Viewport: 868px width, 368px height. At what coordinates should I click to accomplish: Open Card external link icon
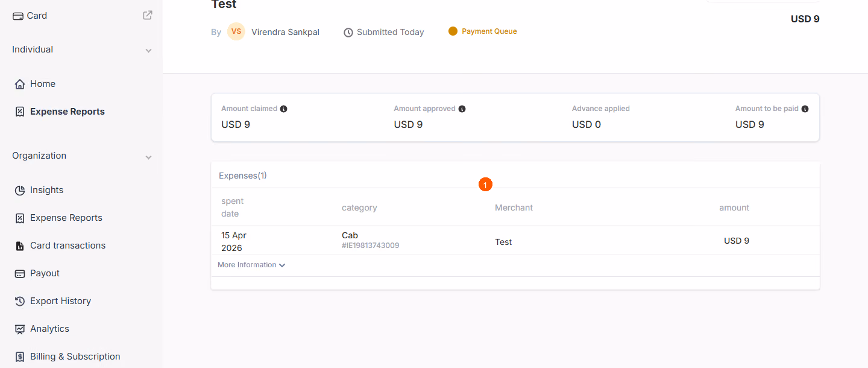click(x=148, y=15)
